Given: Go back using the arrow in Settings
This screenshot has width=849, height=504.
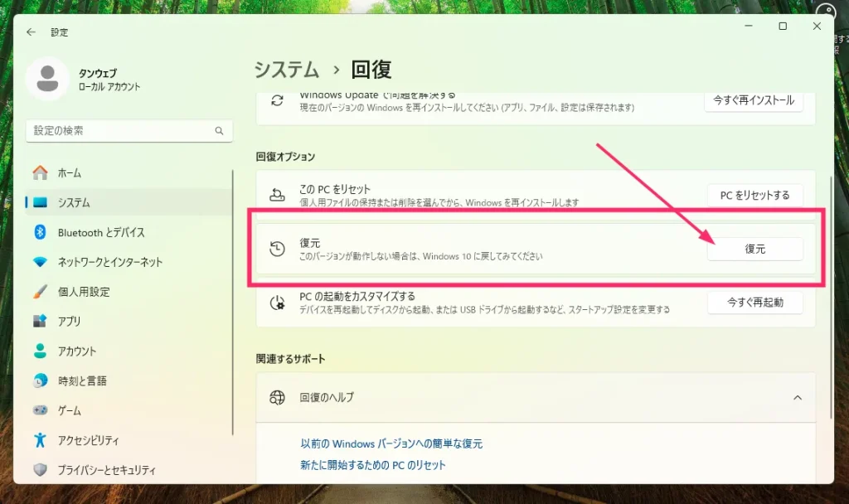Looking at the screenshot, I should click(x=31, y=32).
